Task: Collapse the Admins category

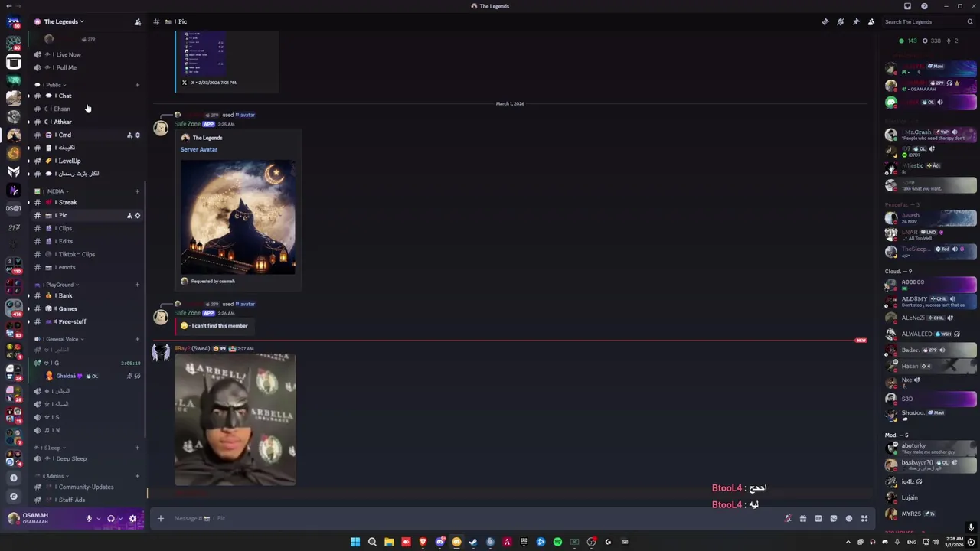Action: 51,476
